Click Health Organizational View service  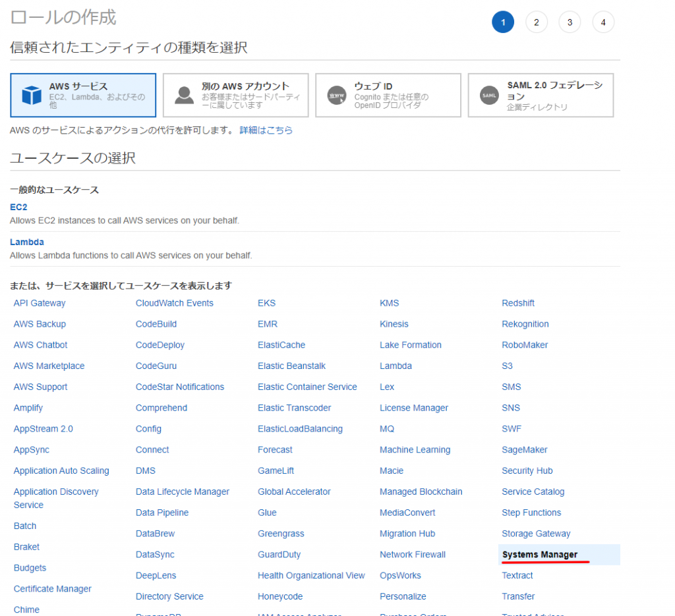click(311, 576)
